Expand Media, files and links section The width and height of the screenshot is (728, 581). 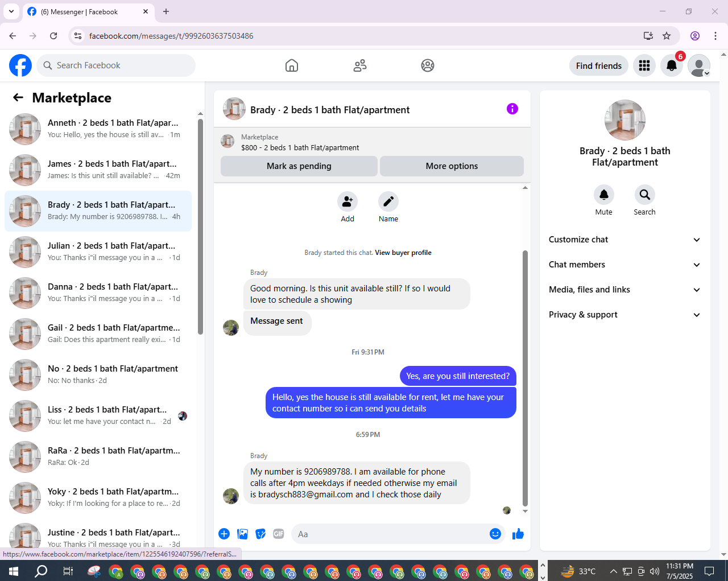coord(624,290)
